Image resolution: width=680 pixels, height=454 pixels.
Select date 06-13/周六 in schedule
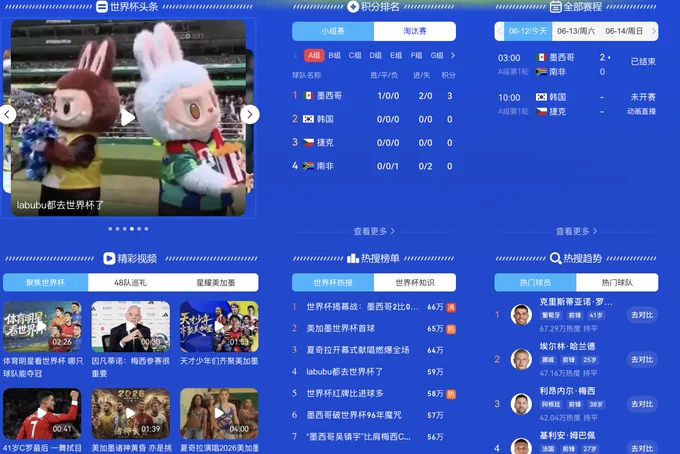576,31
